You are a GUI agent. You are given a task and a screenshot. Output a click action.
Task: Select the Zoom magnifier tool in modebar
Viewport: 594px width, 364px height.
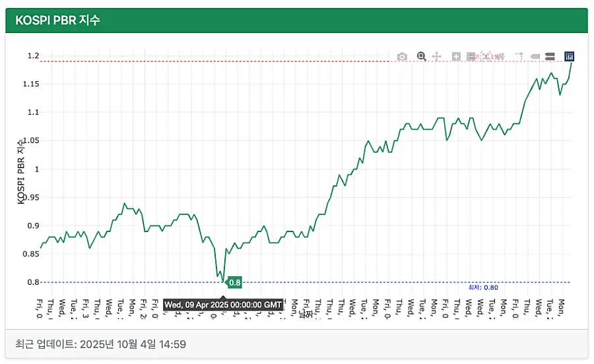[x=421, y=57]
